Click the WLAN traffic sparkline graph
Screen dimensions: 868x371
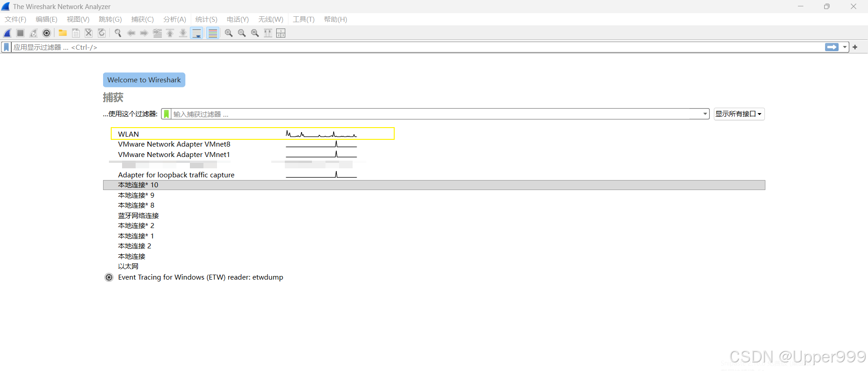pos(321,134)
